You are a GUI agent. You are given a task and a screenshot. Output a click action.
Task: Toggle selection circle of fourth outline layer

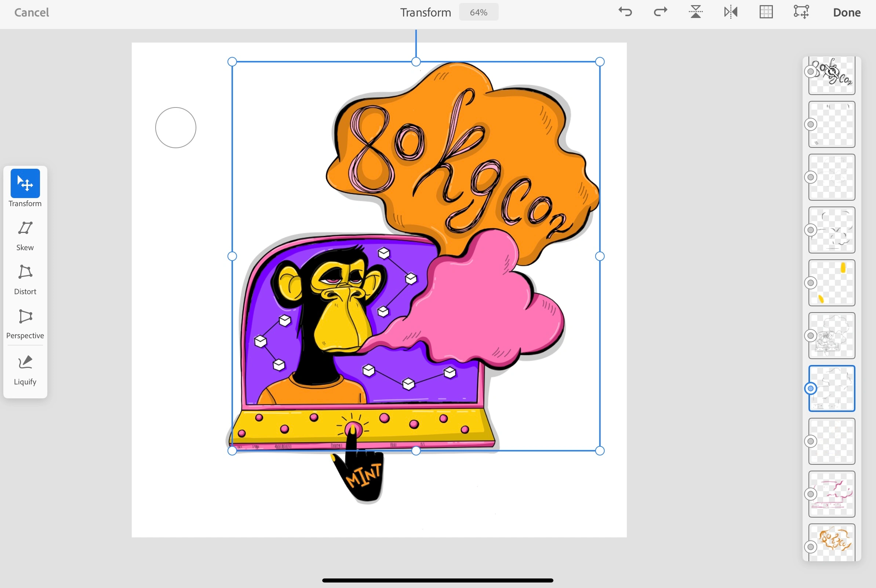click(811, 230)
